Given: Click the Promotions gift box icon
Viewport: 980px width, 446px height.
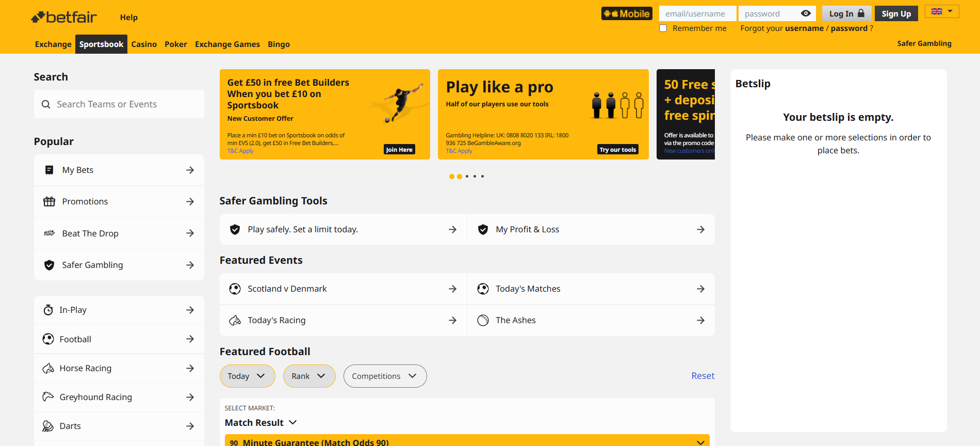Looking at the screenshot, I should 49,202.
